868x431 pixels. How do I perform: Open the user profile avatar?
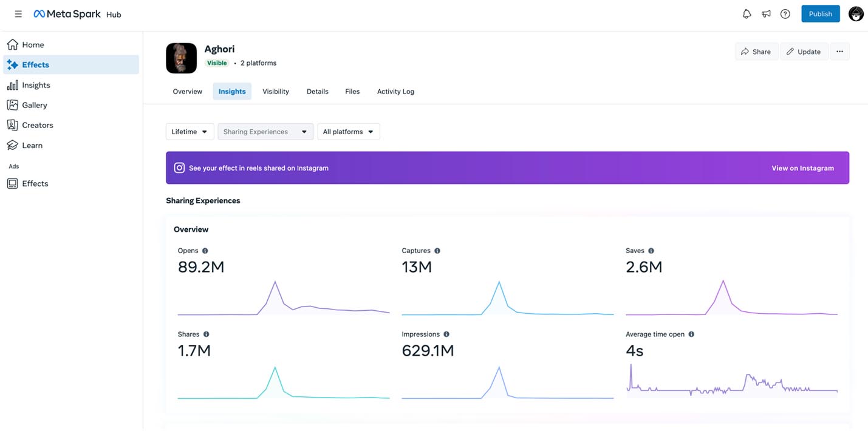[856, 14]
